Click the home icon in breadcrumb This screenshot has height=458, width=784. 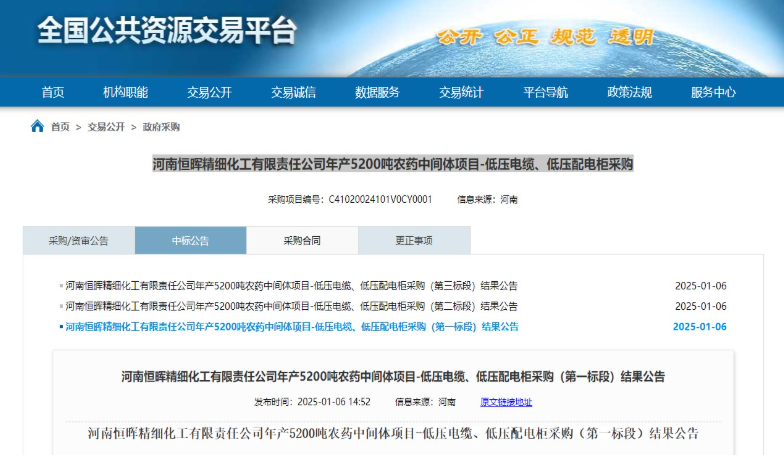click(37, 126)
